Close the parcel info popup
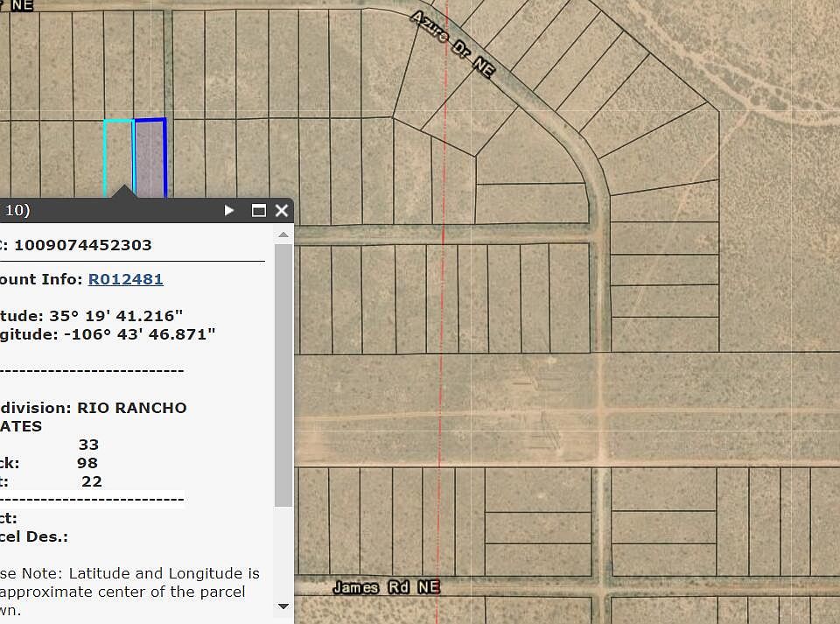 (282, 211)
